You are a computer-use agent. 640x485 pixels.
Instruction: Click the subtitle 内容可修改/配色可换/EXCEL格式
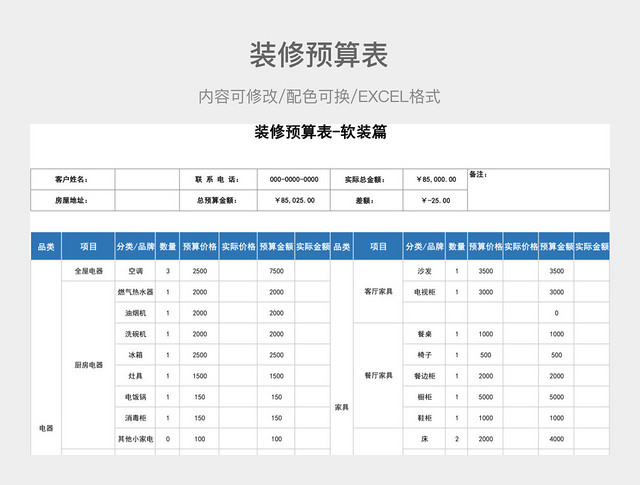pyautogui.click(x=319, y=97)
